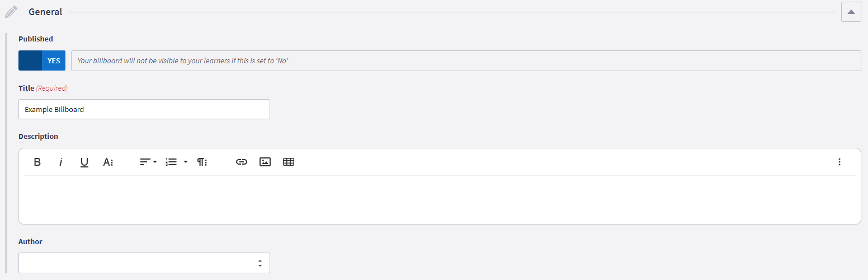Underline text in the description editor
The width and height of the screenshot is (868, 280).
coord(84,162)
